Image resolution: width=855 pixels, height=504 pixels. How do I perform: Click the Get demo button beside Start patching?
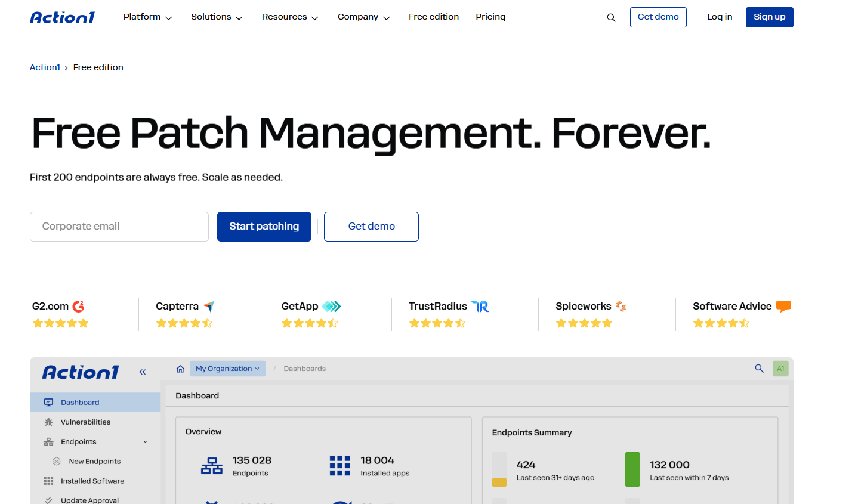coord(371,227)
